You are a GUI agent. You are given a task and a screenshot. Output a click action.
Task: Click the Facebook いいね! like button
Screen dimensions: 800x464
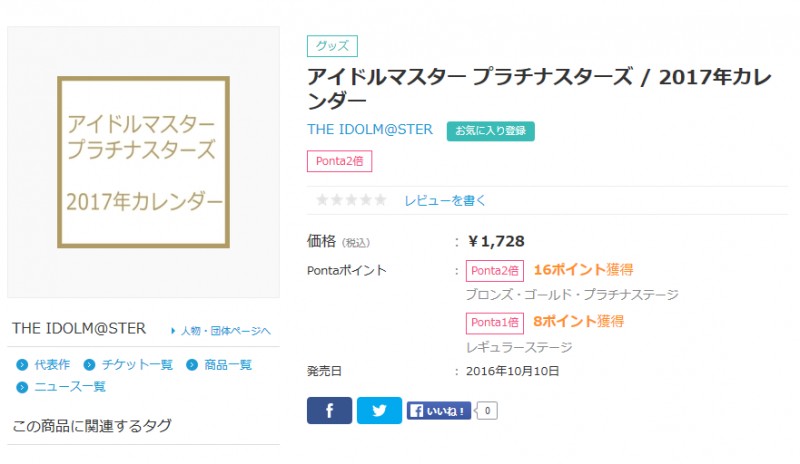(439, 410)
